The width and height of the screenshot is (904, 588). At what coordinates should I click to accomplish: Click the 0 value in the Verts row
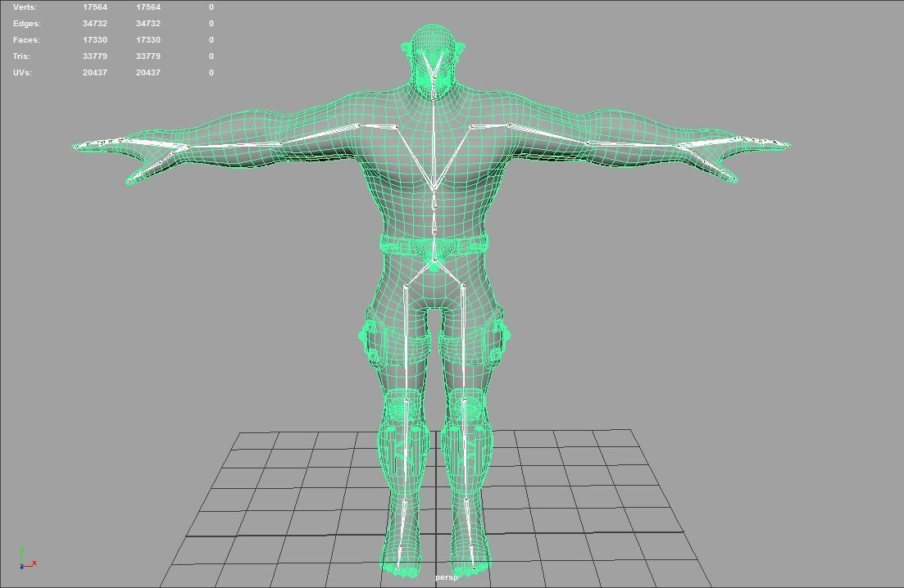tap(211, 7)
